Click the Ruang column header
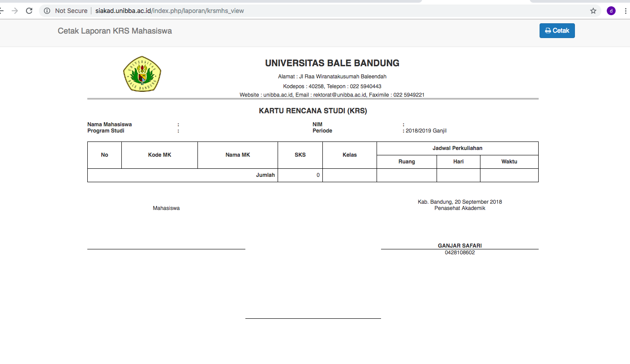 click(407, 162)
